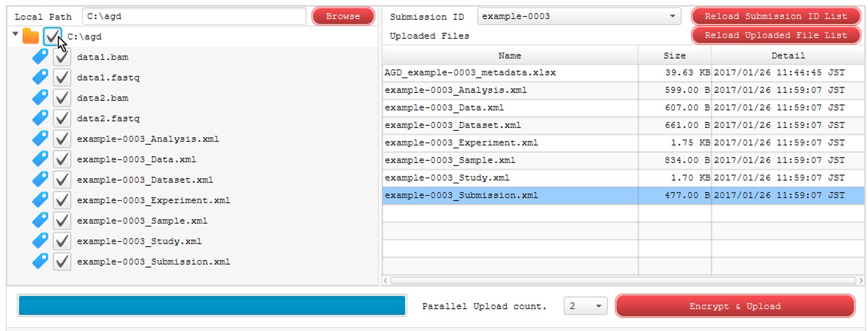Sort uploaded files by Size column header
The width and height of the screenshot is (868, 331).
(x=674, y=56)
